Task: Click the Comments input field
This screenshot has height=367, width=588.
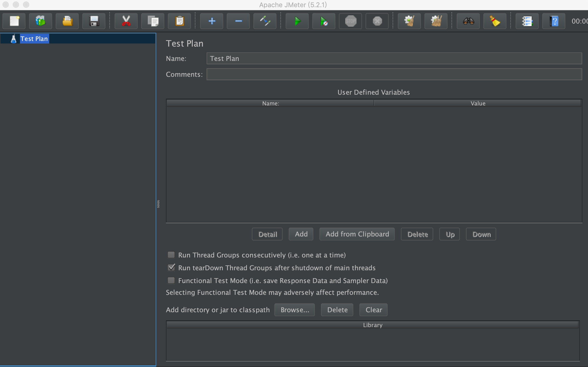Action: 394,74
